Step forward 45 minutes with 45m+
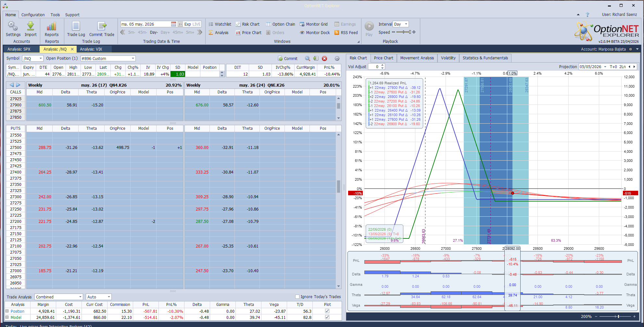The image size is (644, 327). coord(178,32)
